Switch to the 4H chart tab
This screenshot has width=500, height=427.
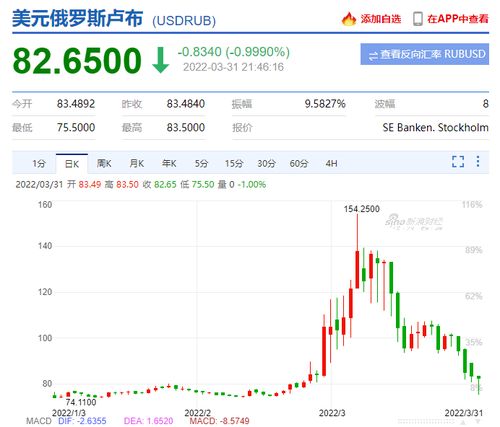pos(331,164)
